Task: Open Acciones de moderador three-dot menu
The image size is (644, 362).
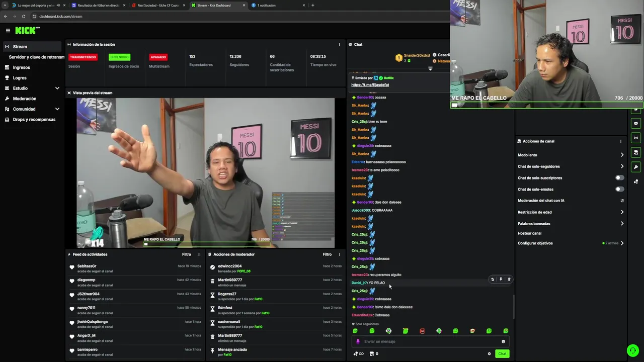Action: [x=339, y=254]
